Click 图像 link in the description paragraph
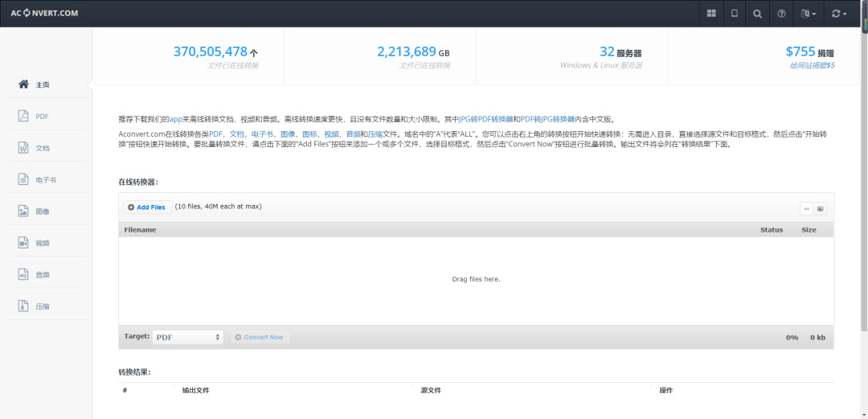 pos(287,134)
